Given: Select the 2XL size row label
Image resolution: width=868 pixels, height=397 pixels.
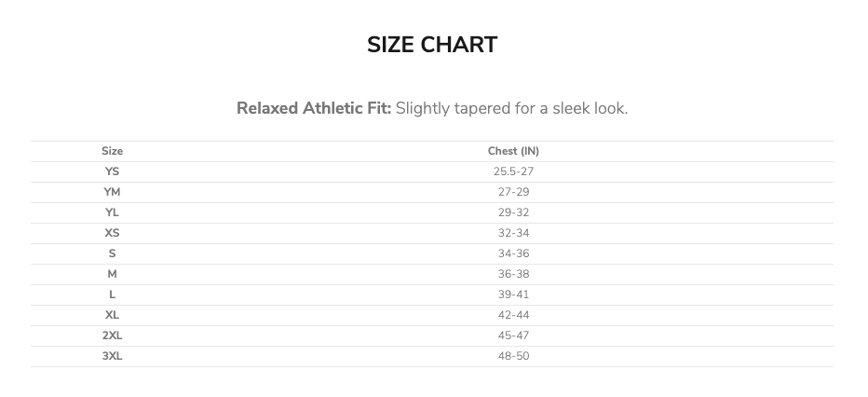Looking at the screenshot, I should (112, 335).
